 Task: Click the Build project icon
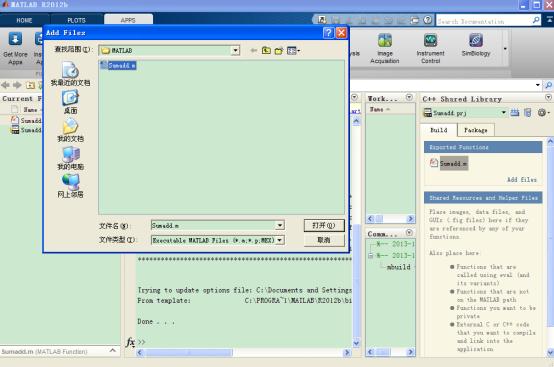[514, 113]
